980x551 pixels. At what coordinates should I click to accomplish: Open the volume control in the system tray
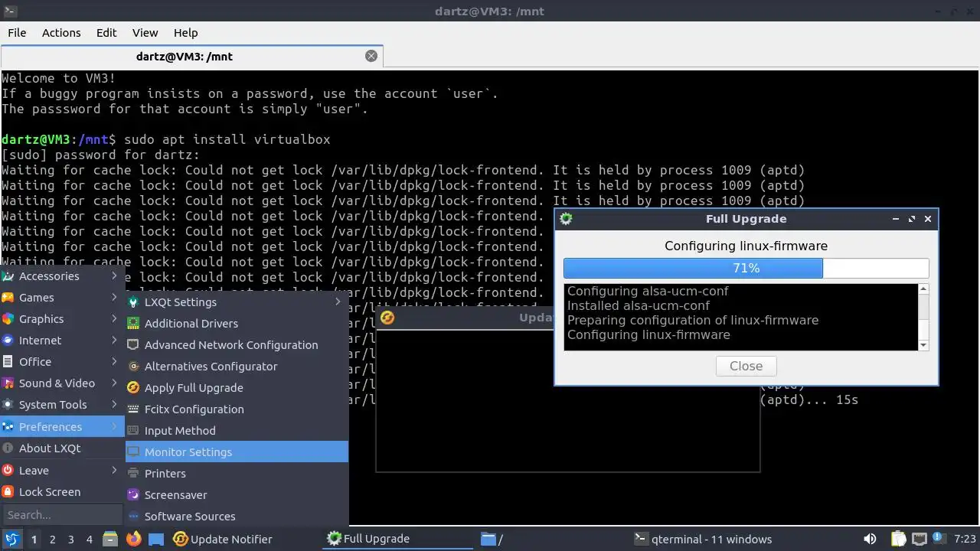point(870,539)
